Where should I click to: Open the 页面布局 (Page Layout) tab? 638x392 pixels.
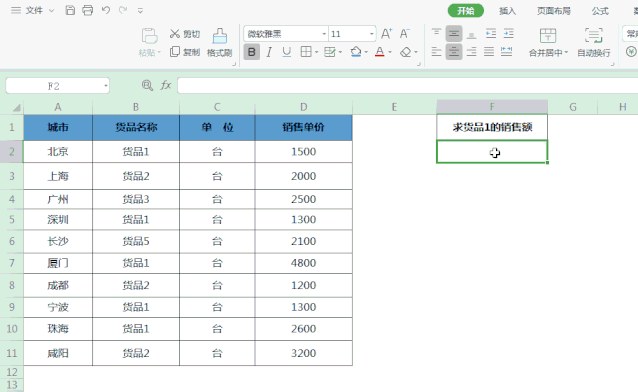[553, 11]
